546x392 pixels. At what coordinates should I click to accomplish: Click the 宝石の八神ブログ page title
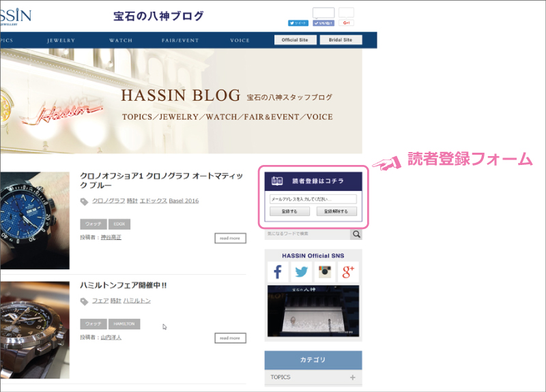click(158, 16)
